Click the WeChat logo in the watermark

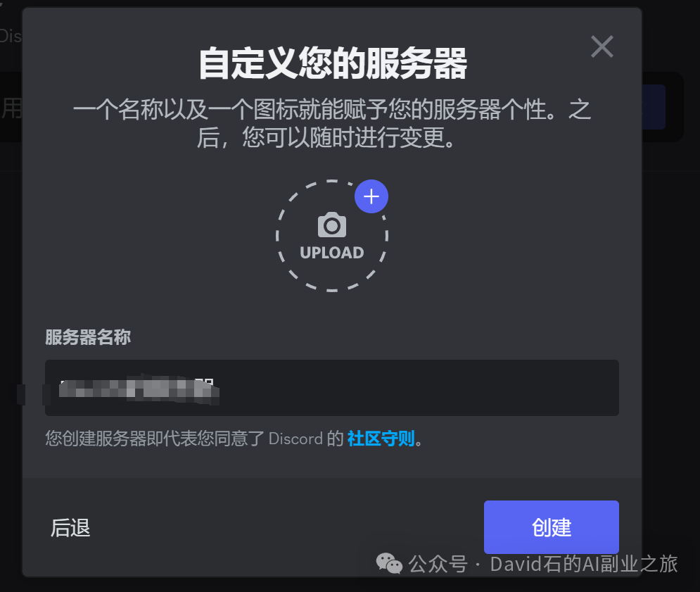[389, 563]
